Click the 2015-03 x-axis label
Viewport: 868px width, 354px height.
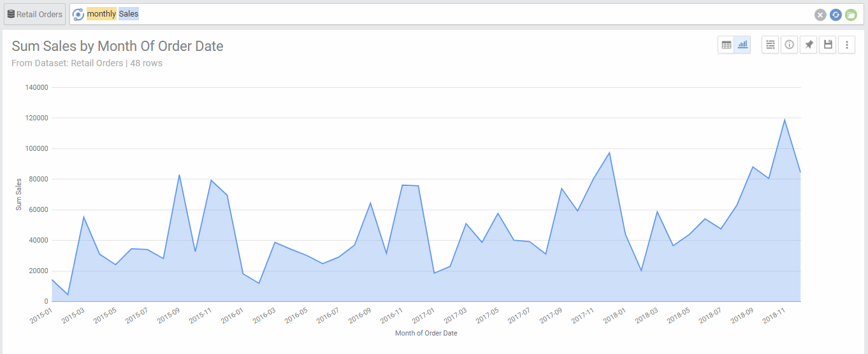(x=73, y=315)
